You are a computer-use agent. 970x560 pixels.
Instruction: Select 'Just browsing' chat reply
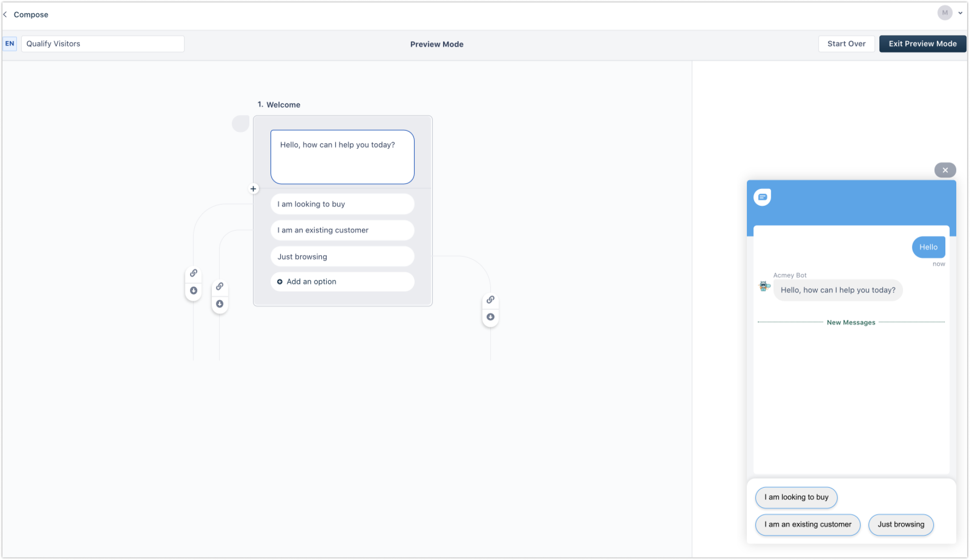tap(901, 524)
